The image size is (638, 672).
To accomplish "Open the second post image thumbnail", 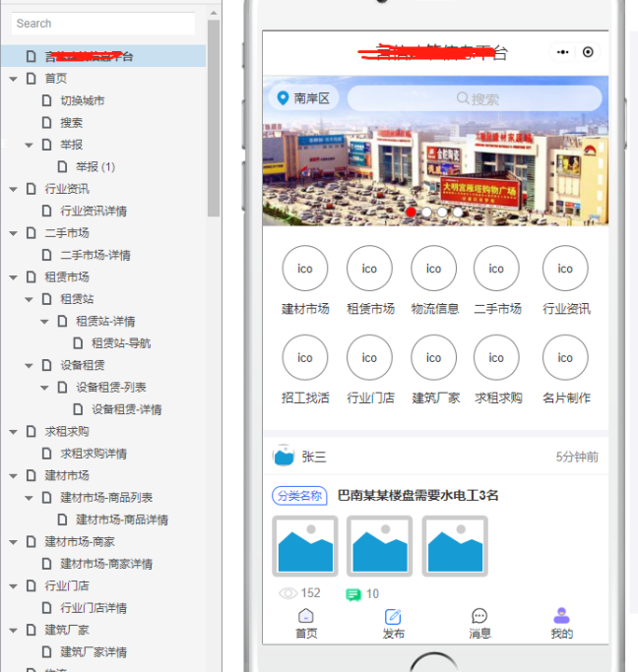I will 379,546.
